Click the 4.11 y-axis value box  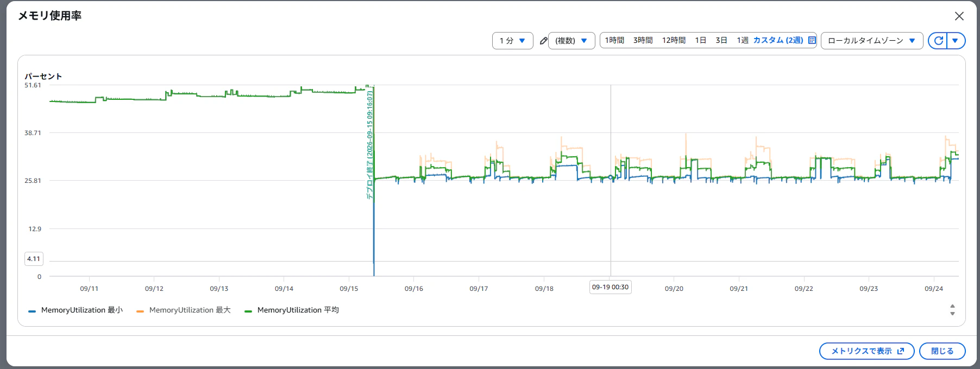34,259
